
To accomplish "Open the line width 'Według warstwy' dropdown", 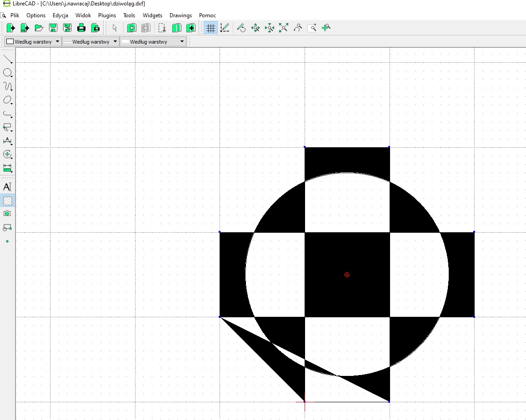I will (x=90, y=42).
